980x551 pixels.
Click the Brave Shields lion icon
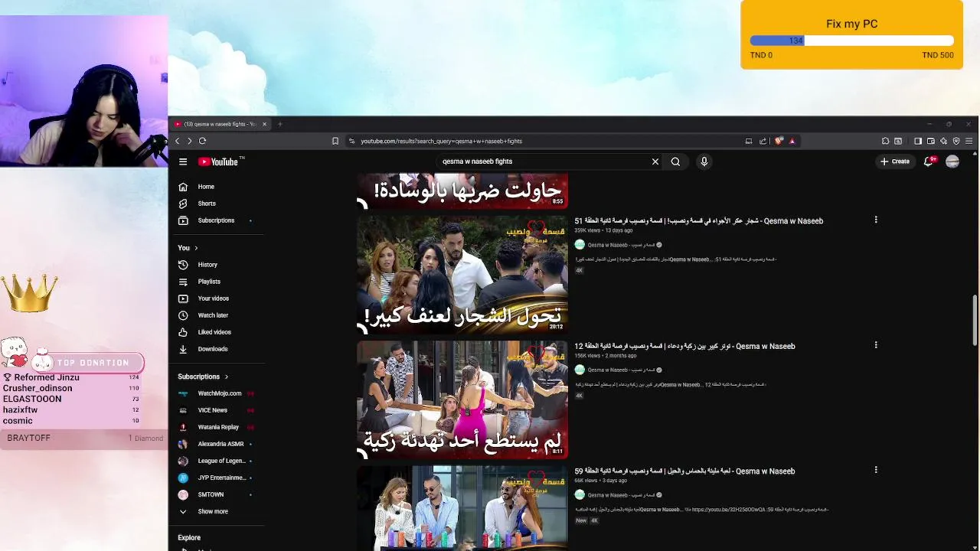tap(779, 141)
